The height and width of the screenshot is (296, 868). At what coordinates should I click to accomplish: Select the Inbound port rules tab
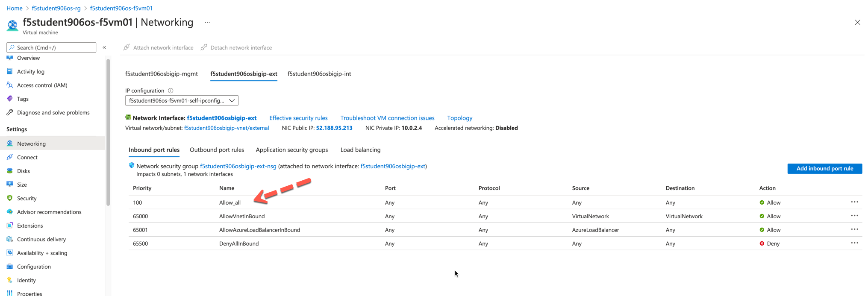click(x=154, y=150)
